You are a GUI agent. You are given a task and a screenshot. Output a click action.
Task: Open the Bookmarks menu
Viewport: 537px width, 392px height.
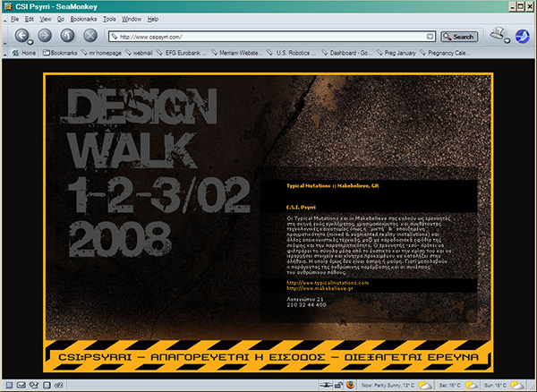pos(83,19)
